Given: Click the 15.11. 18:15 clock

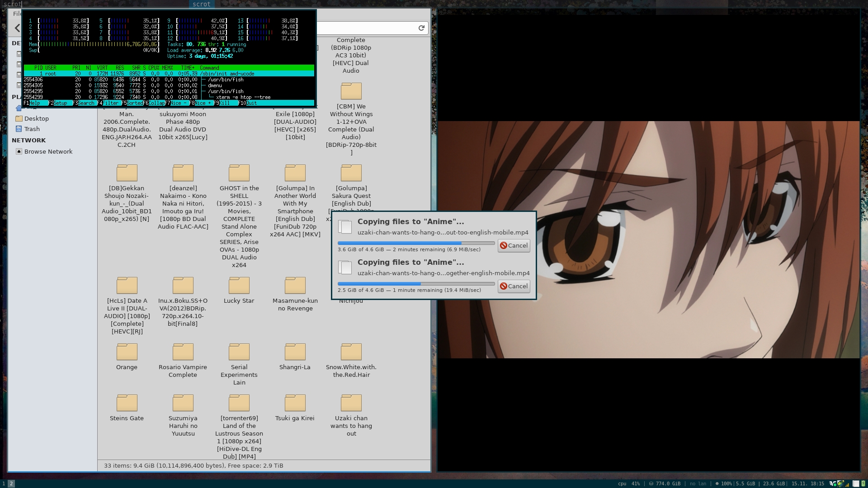Looking at the screenshot, I should pos(807,483).
